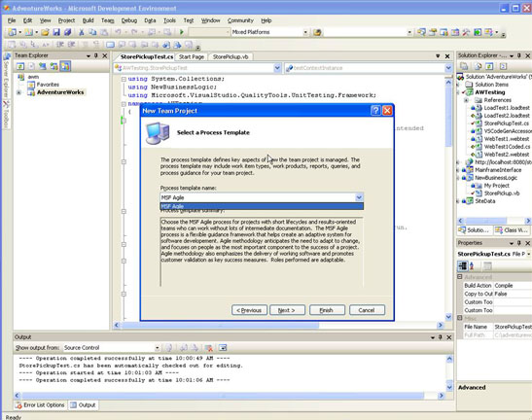Viewport: 532px width, 420px height.
Task: Click the Categorized icon in Properties panel
Action: [462, 266]
